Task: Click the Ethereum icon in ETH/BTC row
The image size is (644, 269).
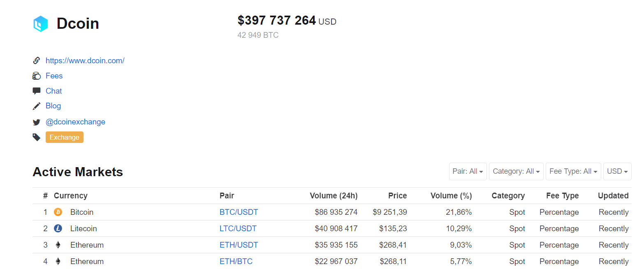Action: [58, 261]
